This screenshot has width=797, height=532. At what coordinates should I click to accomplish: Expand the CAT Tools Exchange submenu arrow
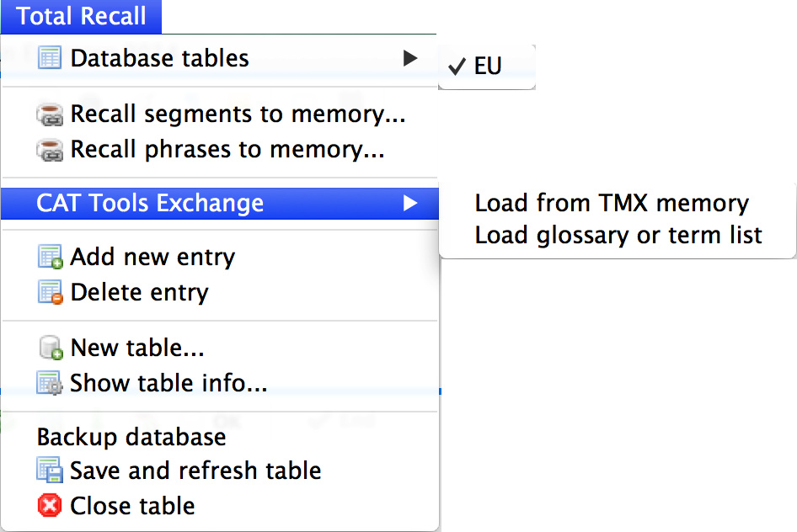(409, 203)
